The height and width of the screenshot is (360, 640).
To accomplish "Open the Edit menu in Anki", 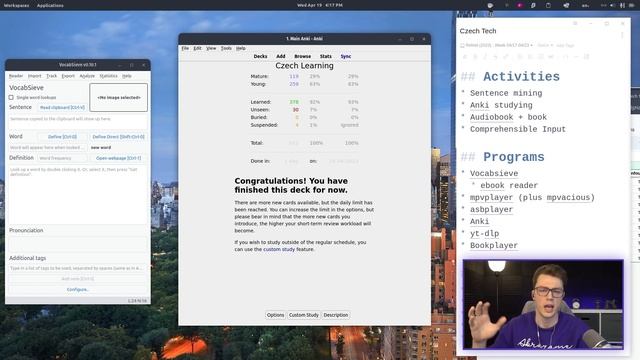I will point(198,48).
